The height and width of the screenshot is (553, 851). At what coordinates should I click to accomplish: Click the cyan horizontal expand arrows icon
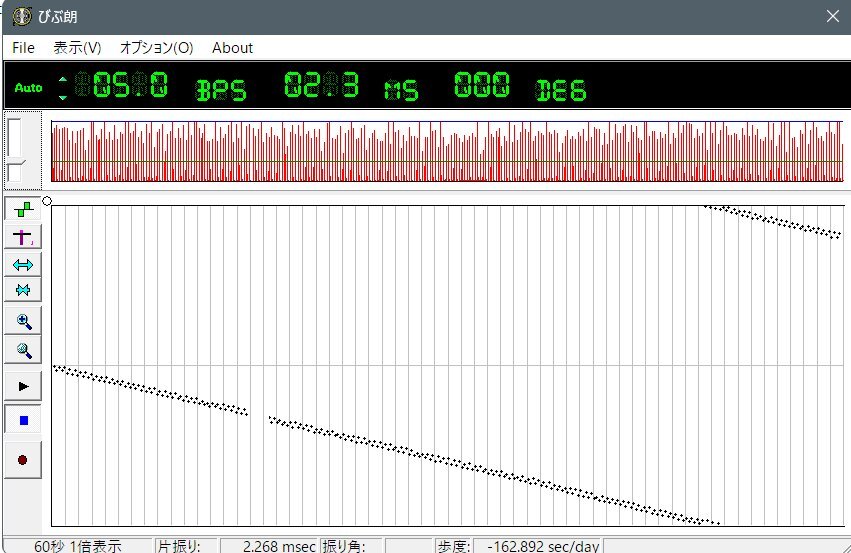click(x=23, y=264)
